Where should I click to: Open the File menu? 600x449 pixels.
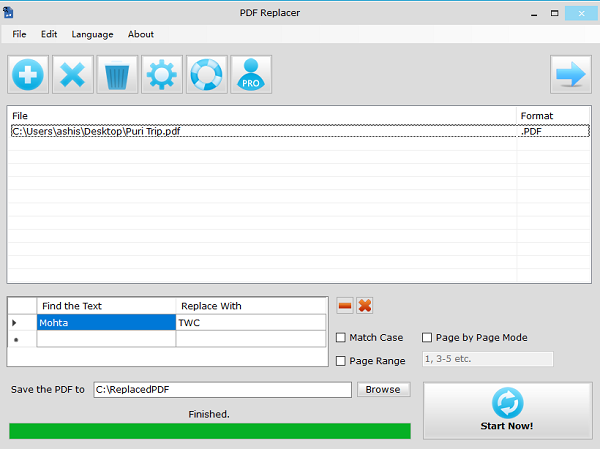coord(19,34)
